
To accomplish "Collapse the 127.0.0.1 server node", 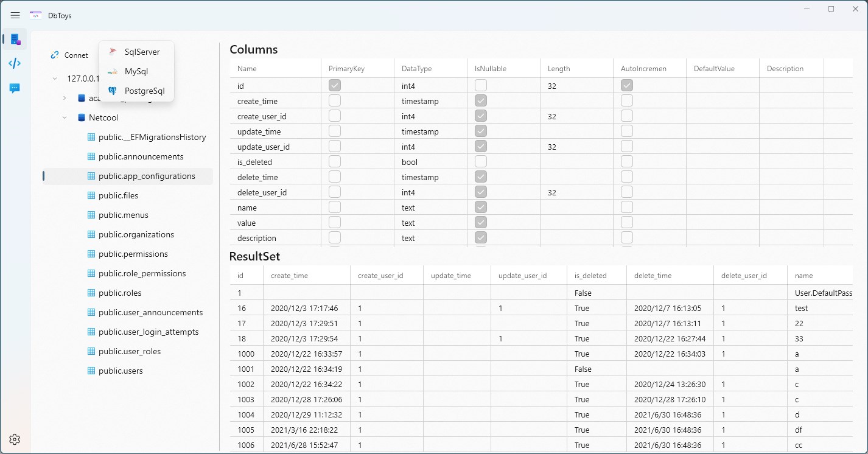I will pos(55,79).
